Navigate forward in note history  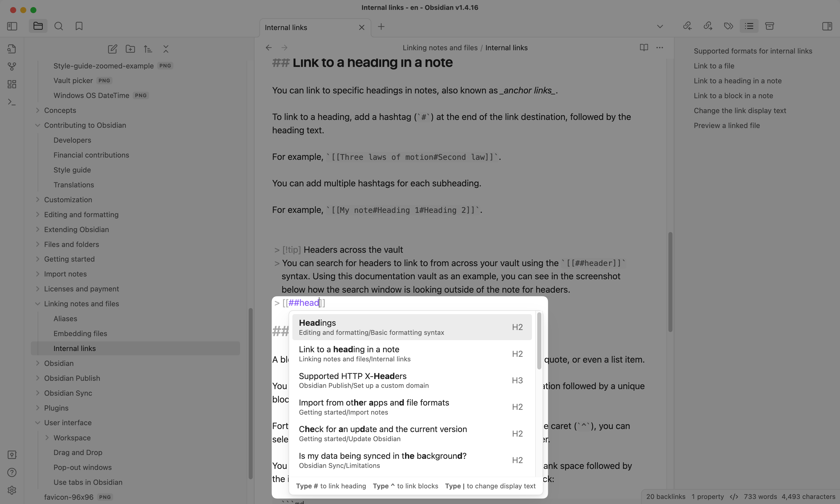(284, 47)
